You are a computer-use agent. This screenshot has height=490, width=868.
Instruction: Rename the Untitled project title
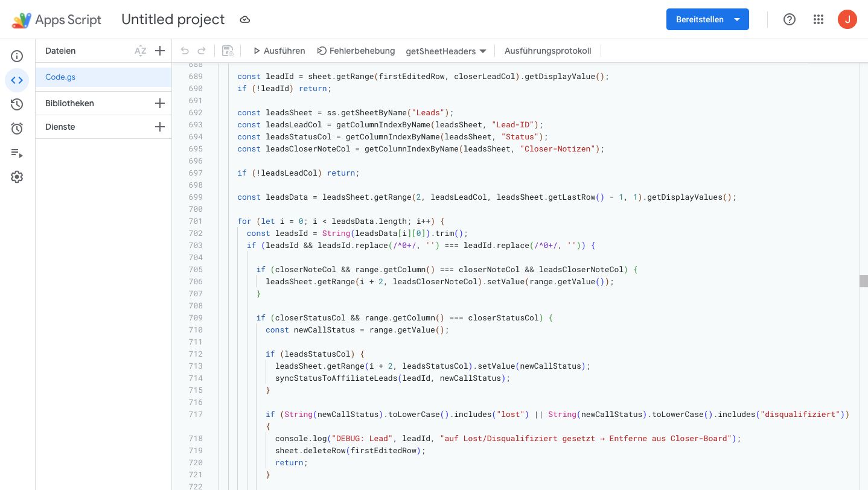tap(173, 20)
